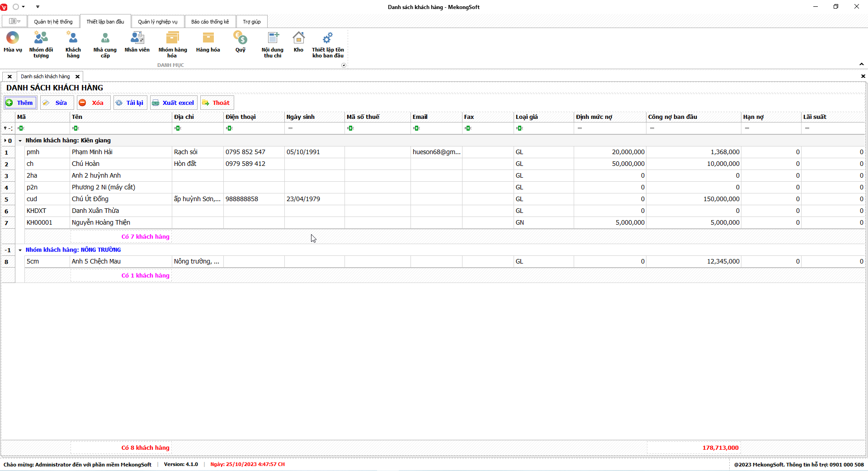Collapse the Kiên giang customer group
The width and height of the screenshot is (868, 471).
click(20, 141)
